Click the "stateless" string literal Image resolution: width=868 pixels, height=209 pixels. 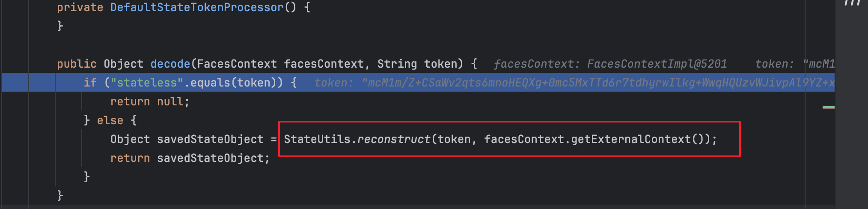click(x=147, y=83)
